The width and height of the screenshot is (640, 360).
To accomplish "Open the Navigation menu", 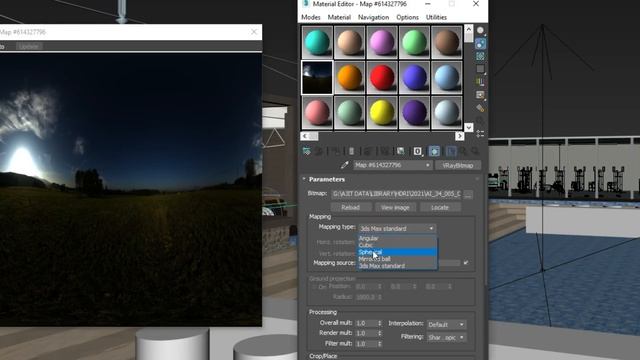I will point(373,17).
